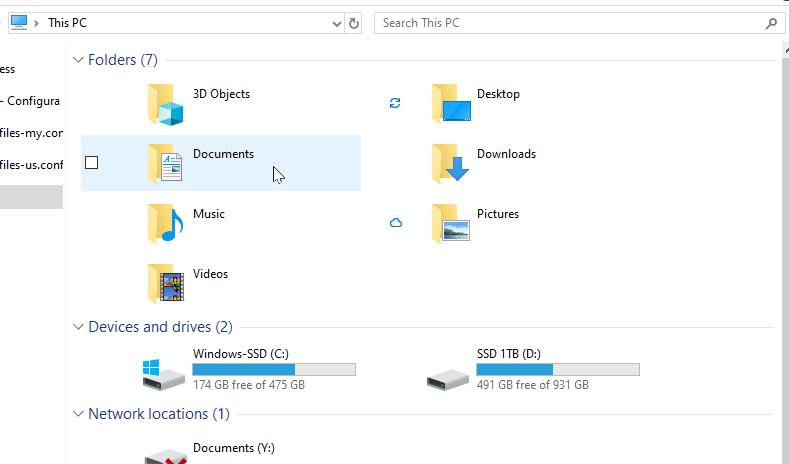Select the Music label
The width and height of the screenshot is (789, 464).
(209, 214)
